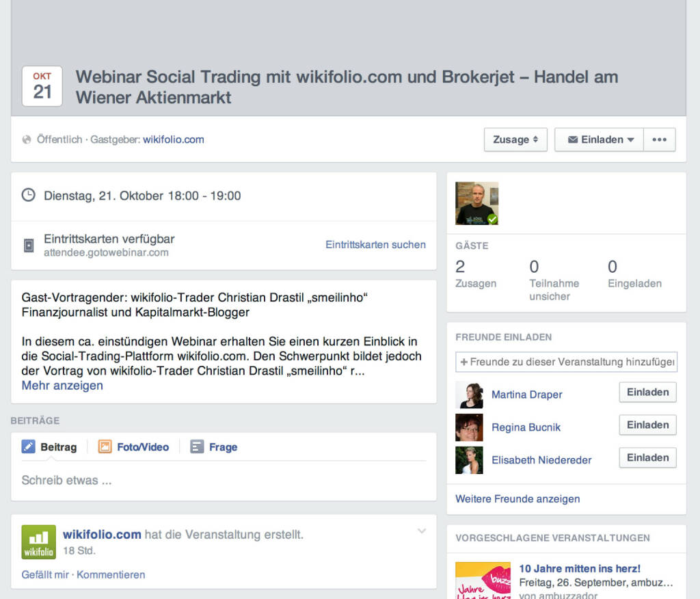
Task: Click the attending guest profile photo
Action: 476,203
